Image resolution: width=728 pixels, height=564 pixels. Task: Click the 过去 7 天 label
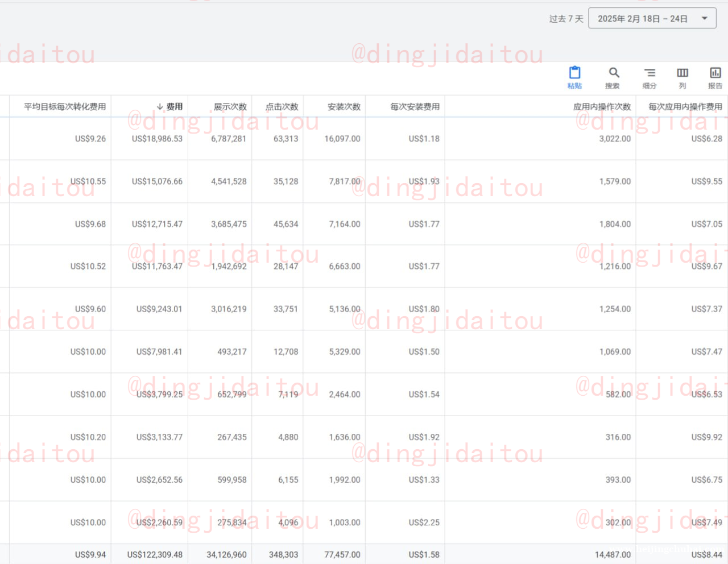pyautogui.click(x=566, y=19)
